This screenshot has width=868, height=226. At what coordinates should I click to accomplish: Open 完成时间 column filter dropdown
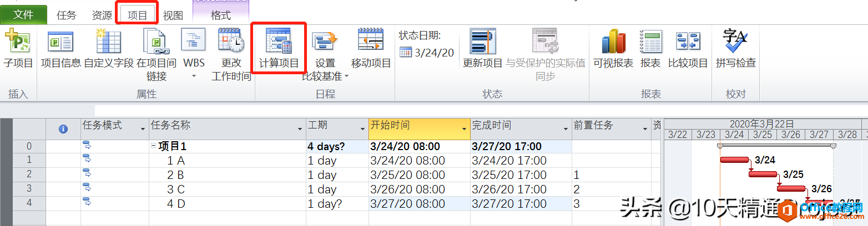tap(566, 129)
